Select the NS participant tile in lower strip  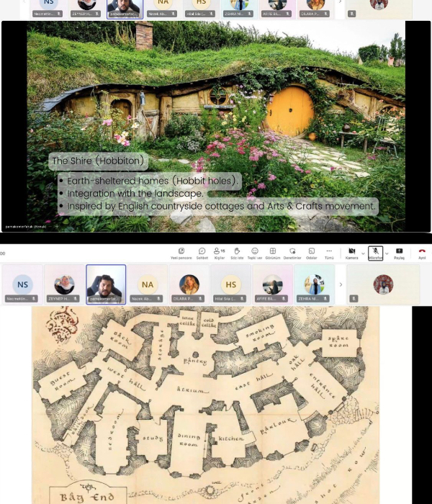[23, 284]
